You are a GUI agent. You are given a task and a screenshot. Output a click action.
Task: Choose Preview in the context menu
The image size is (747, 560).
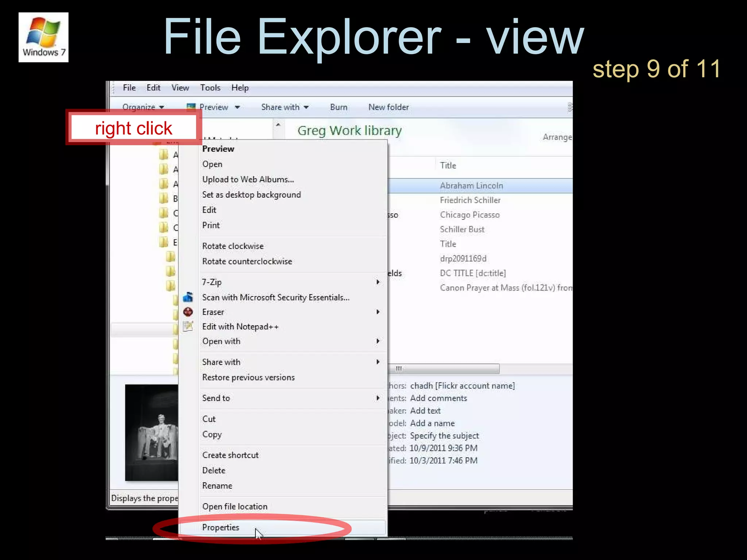click(218, 149)
